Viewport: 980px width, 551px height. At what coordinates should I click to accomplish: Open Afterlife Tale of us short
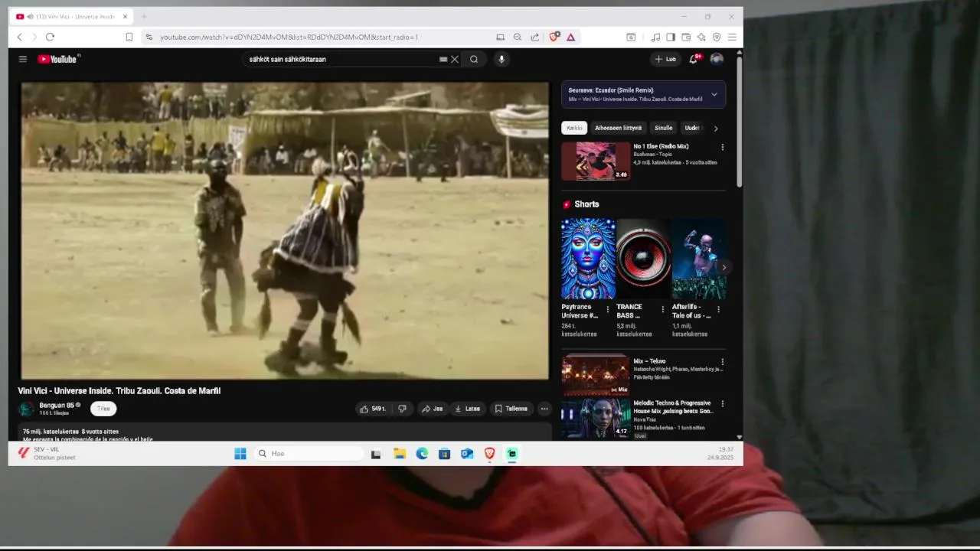[x=699, y=259]
